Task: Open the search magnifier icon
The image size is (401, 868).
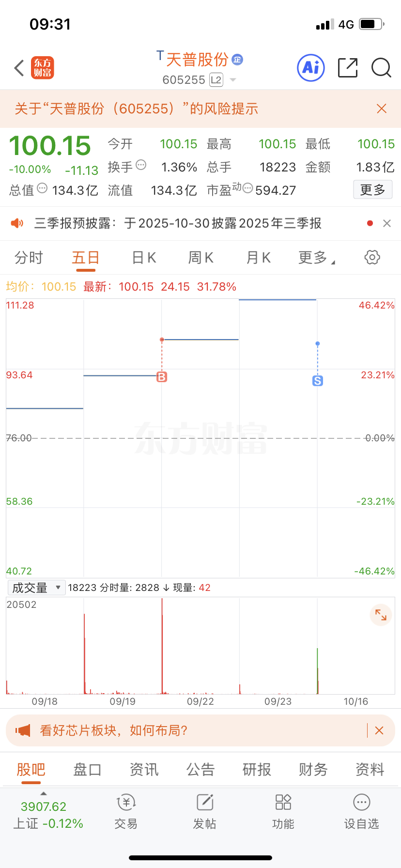Action: (381, 68)
